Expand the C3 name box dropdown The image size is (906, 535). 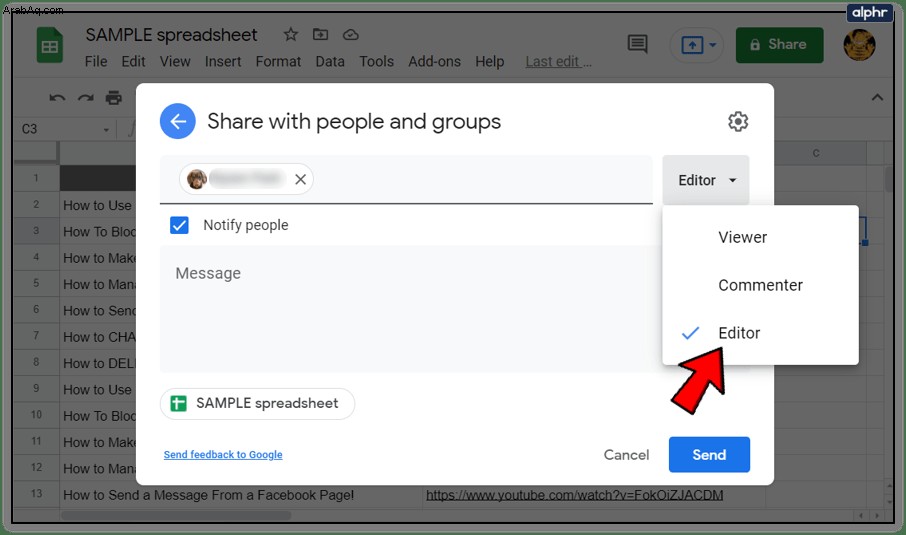[106, 129]
